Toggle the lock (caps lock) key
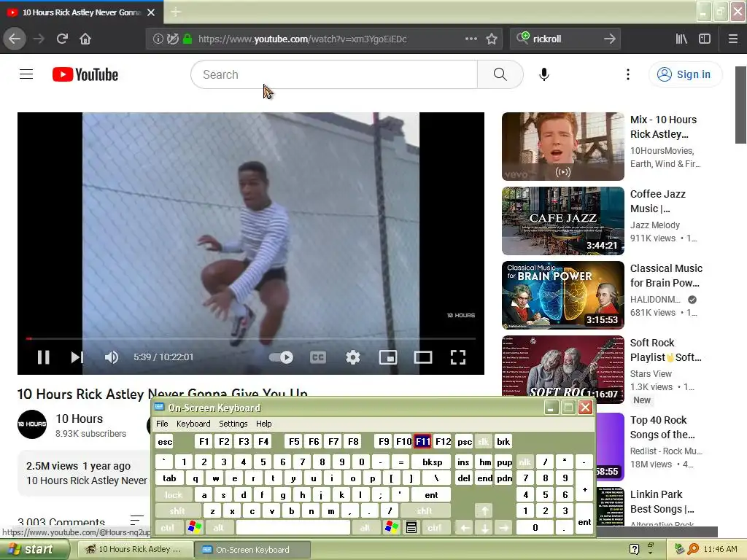Image resolution: width=747 pixels, height=560 pixels. (174, 495)
